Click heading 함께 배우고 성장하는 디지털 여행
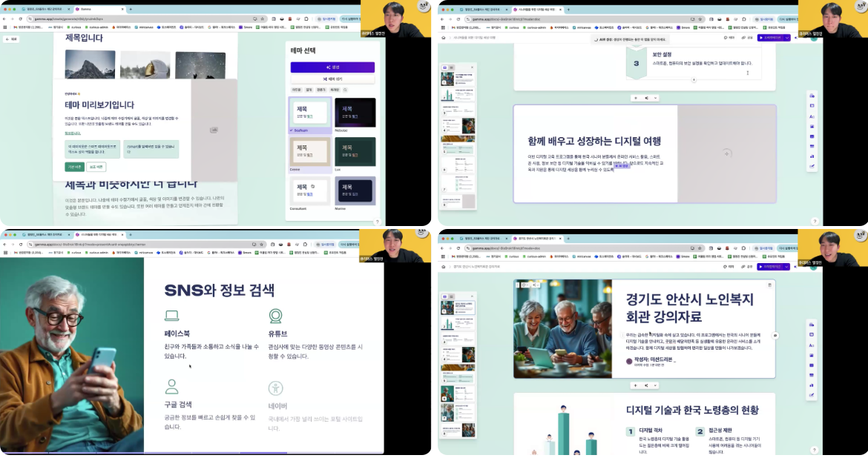Screen dimensions: 868x458 pos(594,141)
